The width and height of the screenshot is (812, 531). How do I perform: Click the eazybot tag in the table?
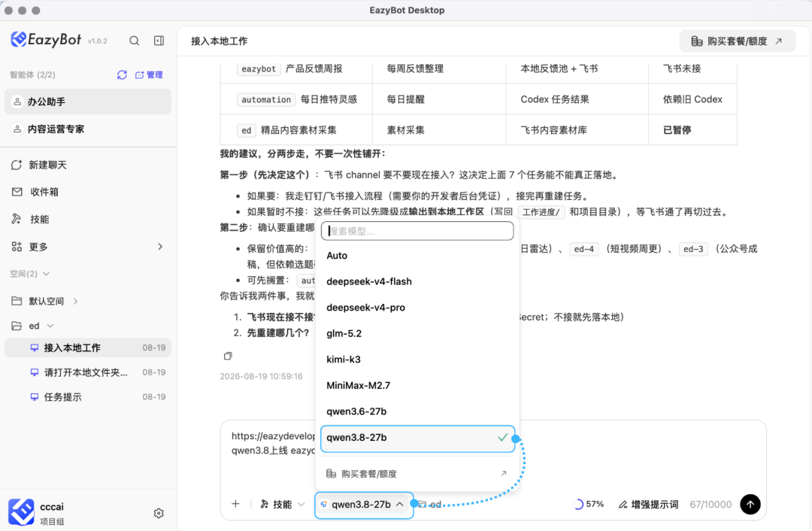pyautogui.click(x=259, y=69)
